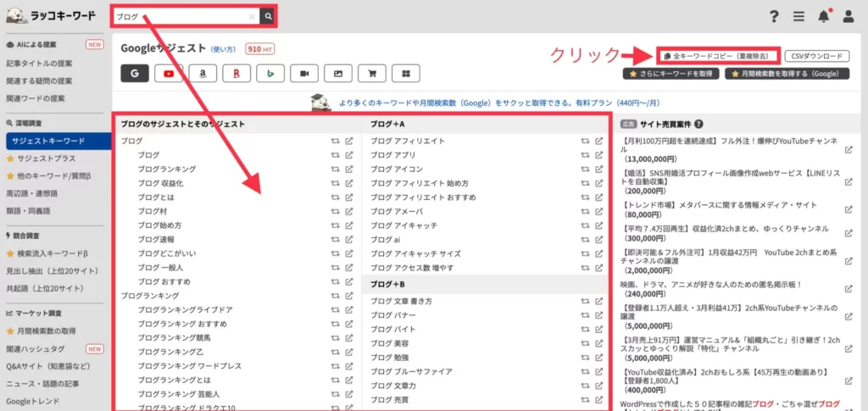Viewport: 868px width, 411px height.
Task: Select the image search suggest source icon
Action: click(x=338, y=73)
